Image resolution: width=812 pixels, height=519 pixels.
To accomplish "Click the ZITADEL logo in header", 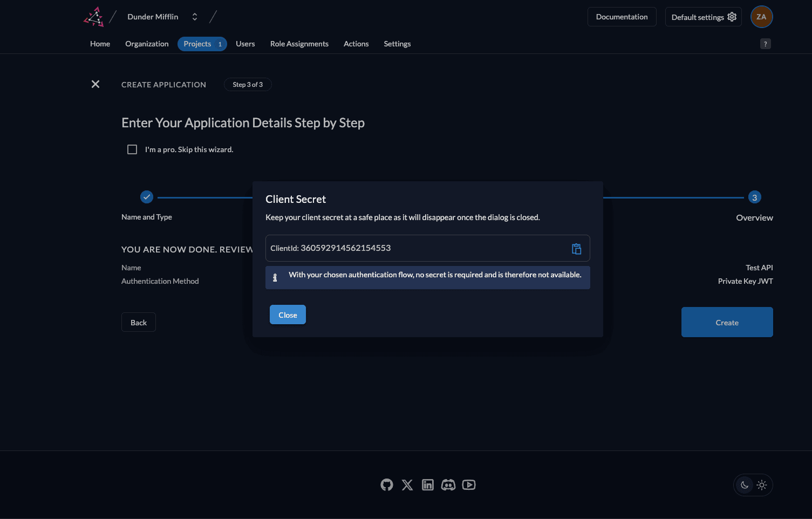I will tap(94, 17).
